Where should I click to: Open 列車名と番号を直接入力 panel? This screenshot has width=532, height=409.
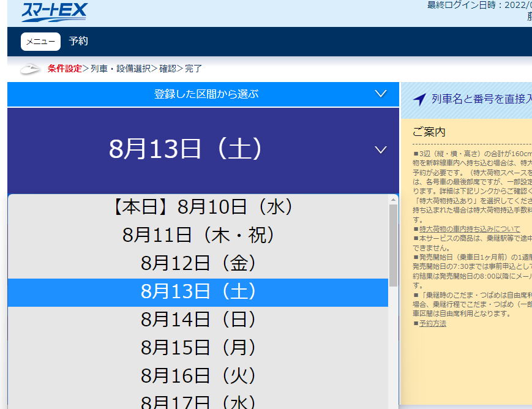[466, 100]
